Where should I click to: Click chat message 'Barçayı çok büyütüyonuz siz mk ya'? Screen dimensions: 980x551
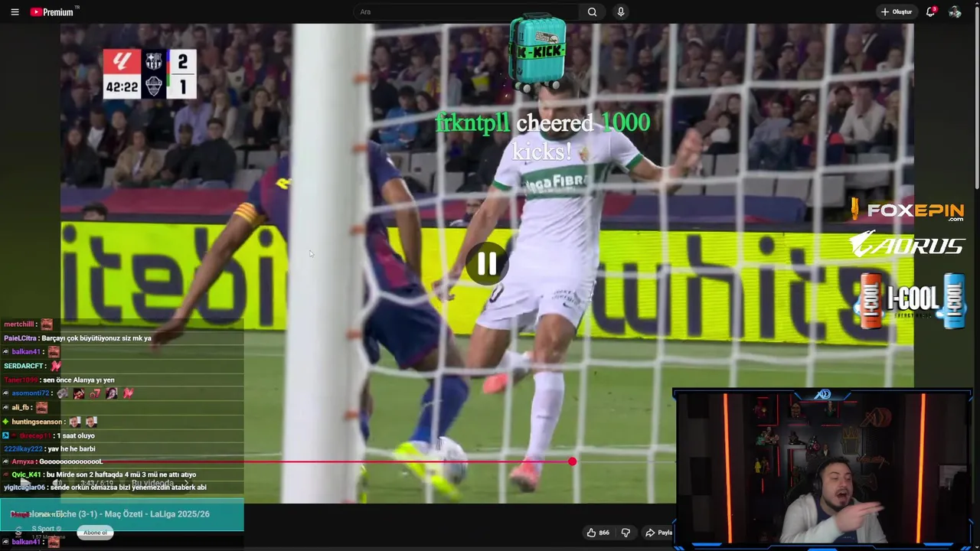coord(96,338)
